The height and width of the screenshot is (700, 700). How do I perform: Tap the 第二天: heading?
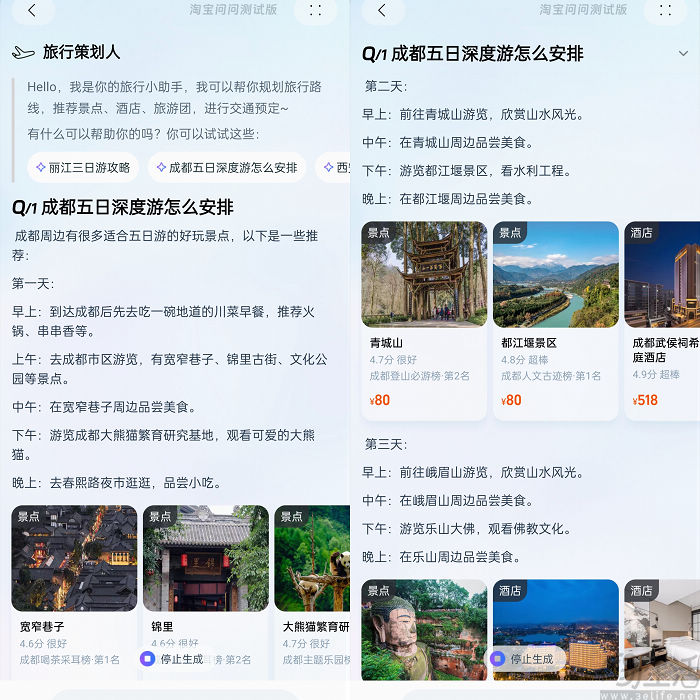[386, 86]
